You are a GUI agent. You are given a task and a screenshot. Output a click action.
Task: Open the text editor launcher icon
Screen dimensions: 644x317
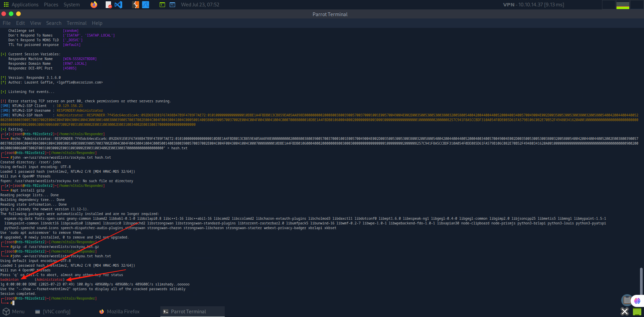(x=108, y=5)
